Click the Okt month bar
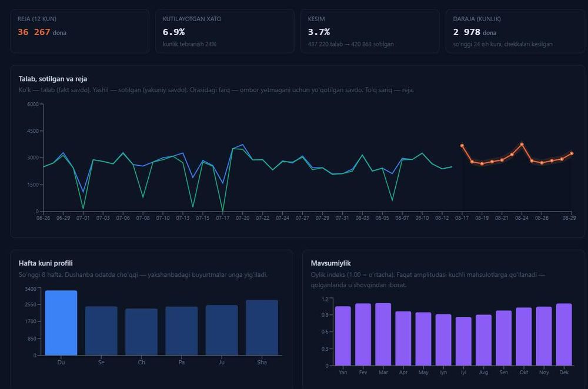The image size is (588, 389). (x=524, y=337)
